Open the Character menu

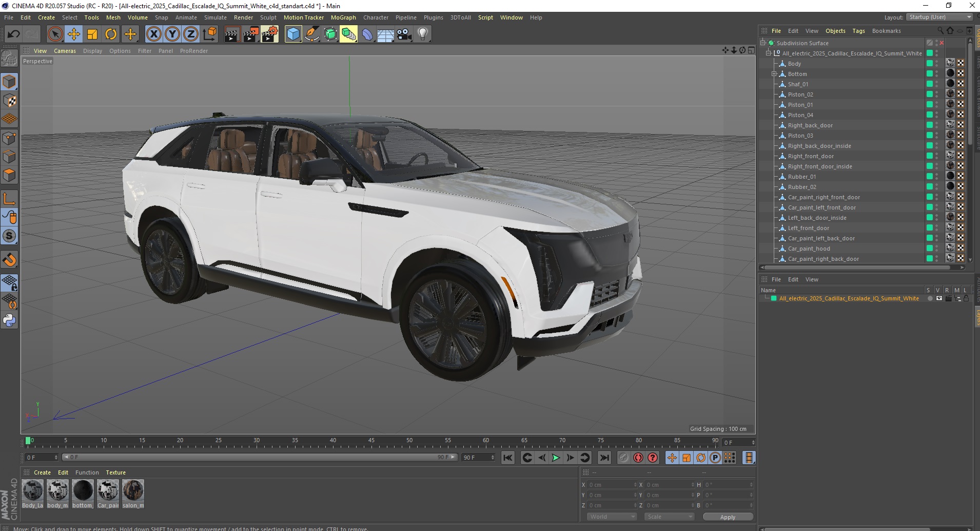click(x=376, y=17)
